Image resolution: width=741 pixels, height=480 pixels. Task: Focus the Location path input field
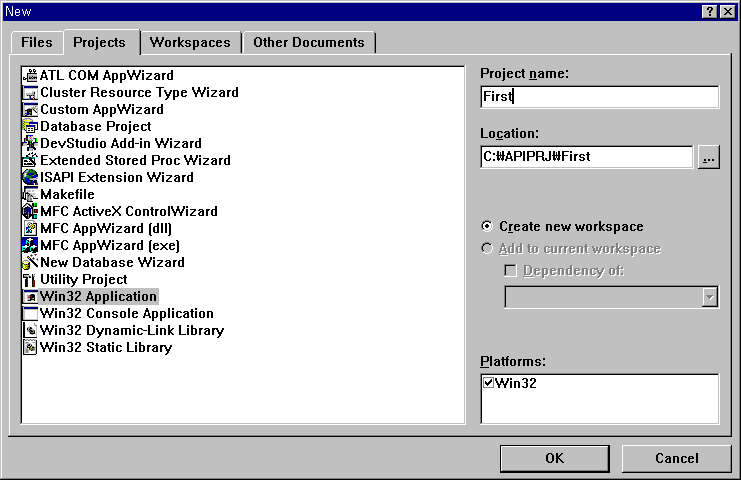[587, 157]
